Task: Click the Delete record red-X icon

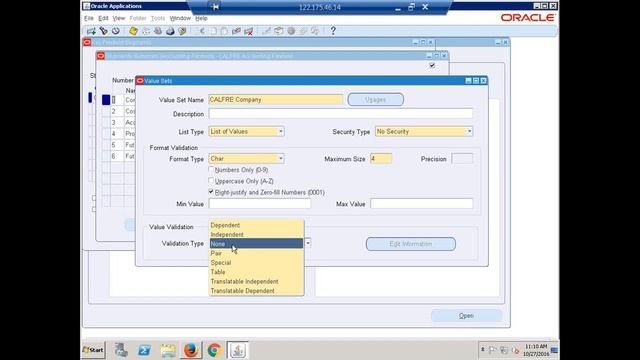Action: [249, 31]
